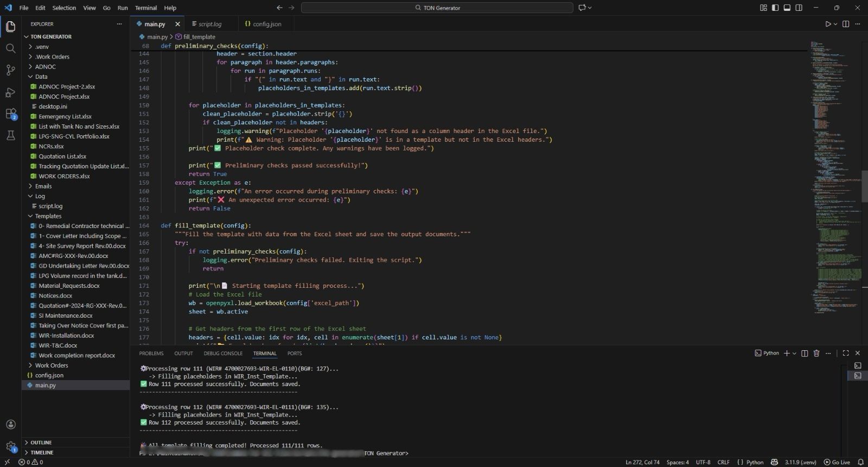The height and width of the screenshot is (467, 868).
Task: Click the UTF-8 encoding indicator
Action: 703,462
